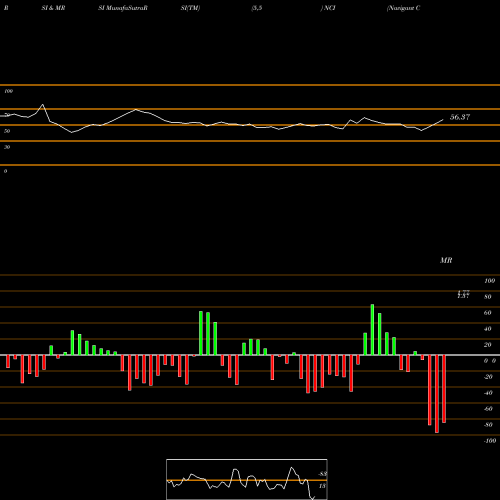The width and height of the screenshot is (500, 500).
Task: Click the 100 label on RSI axis
Action: (x=8, y=91)
